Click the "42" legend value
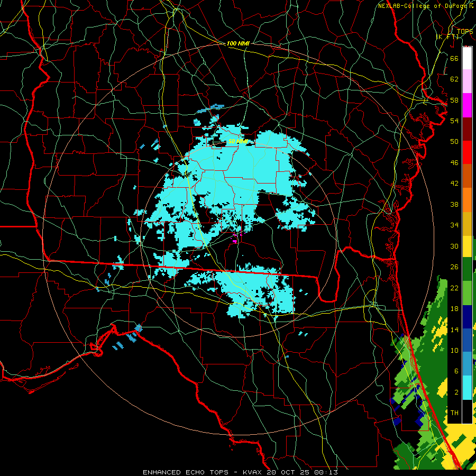476x476 pixels. 454,184
